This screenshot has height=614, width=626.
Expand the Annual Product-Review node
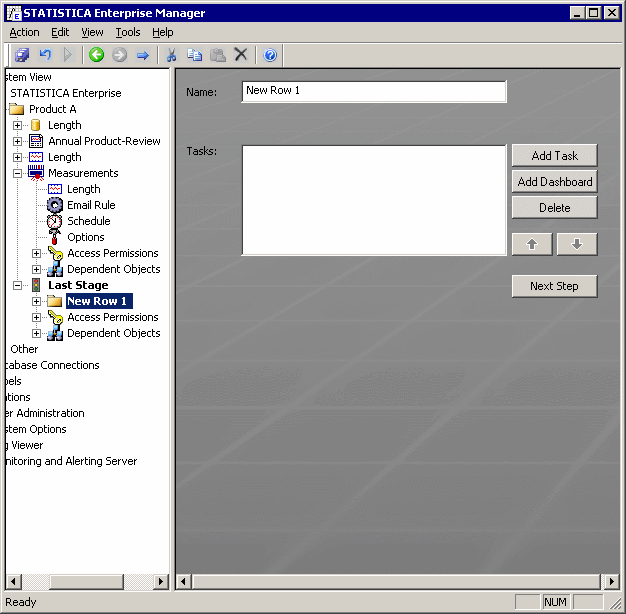pos(17,141)
